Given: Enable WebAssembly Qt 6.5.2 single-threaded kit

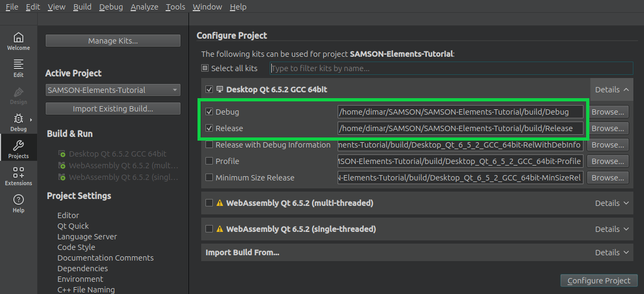Looking at the screenshot, I should coord(209,229).
